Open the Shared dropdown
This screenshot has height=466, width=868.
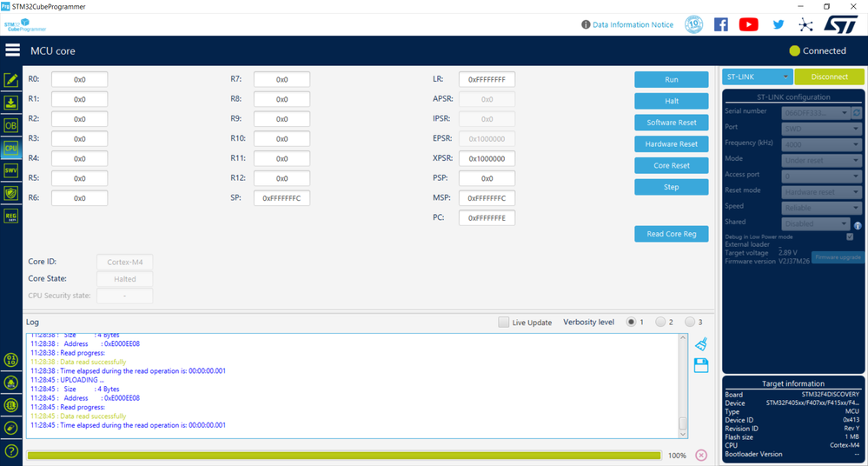[x=815, y=223]
